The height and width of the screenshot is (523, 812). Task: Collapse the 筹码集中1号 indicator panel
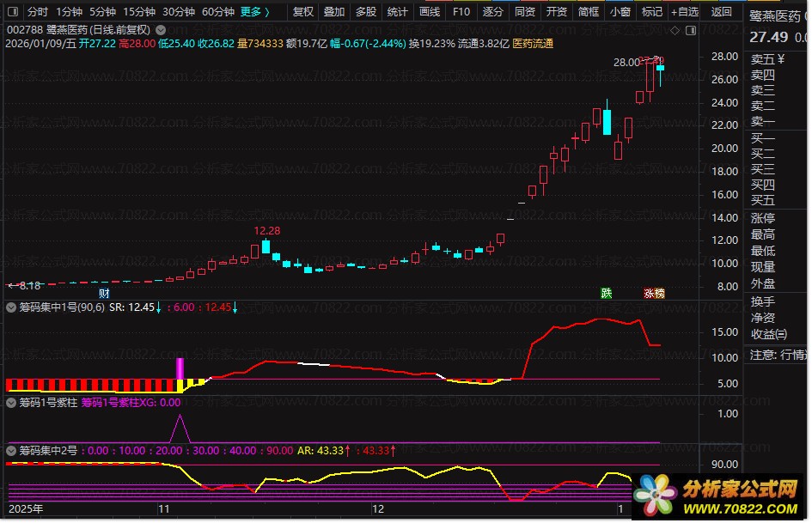pyautogui.click(x=11, y=307)
